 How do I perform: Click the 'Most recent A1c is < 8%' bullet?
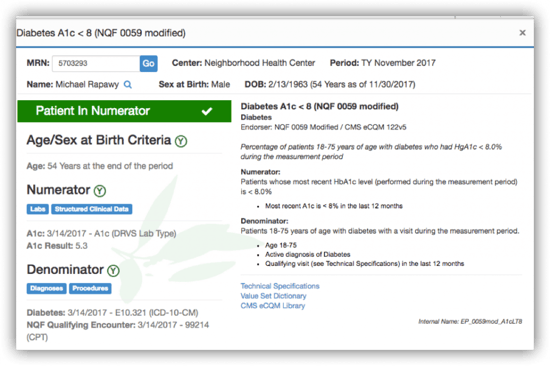(334, 206)
